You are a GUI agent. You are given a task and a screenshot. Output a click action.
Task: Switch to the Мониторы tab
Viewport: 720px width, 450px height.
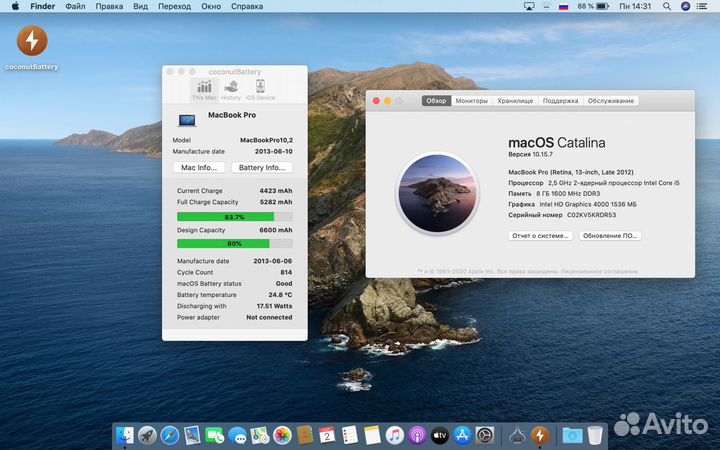pos(472,101)
